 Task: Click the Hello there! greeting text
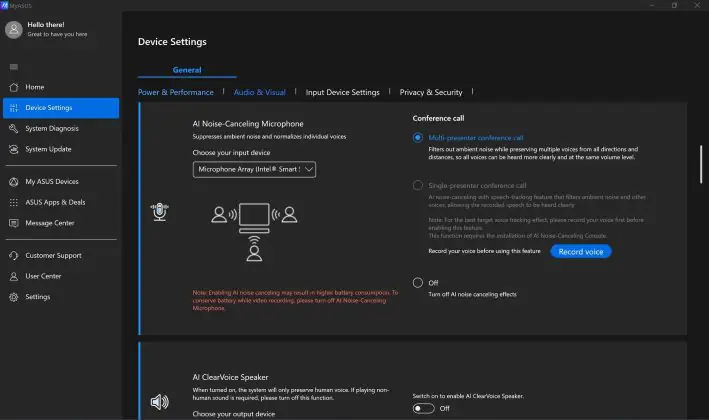click(x=46, y=25)
